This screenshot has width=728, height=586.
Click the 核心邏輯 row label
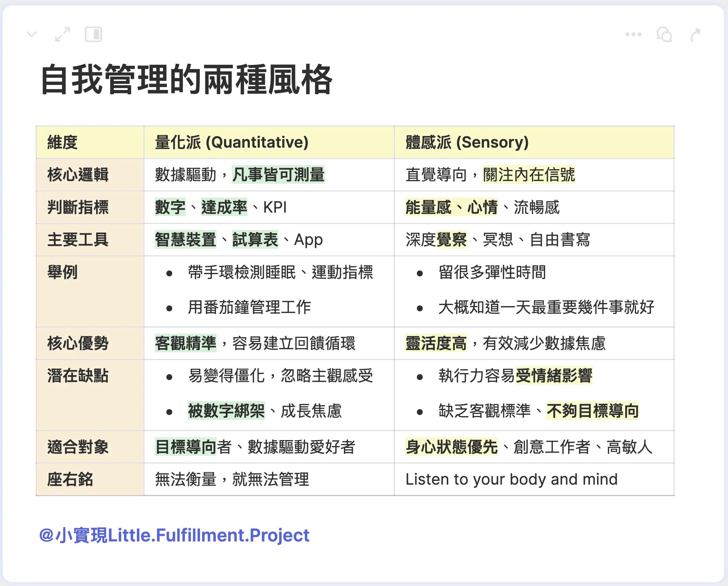[78, 175]
